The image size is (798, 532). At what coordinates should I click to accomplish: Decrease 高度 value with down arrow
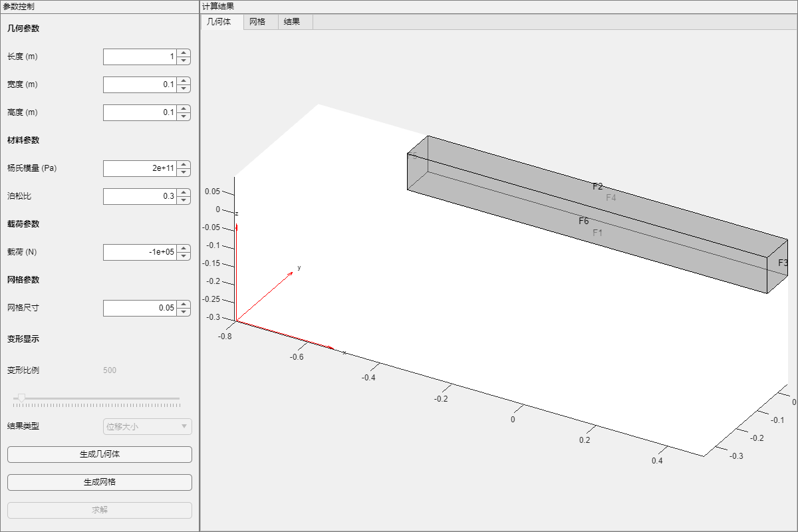click(x=184, y=117)
